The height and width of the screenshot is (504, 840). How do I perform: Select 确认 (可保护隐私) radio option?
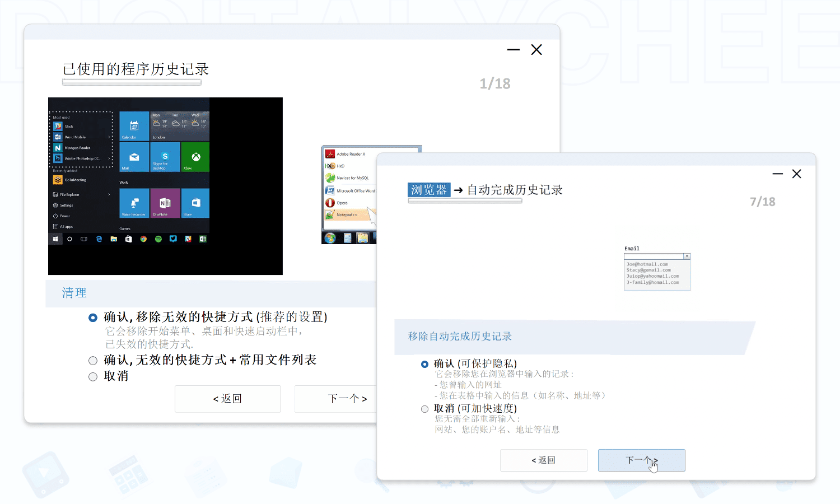point(424,364)
